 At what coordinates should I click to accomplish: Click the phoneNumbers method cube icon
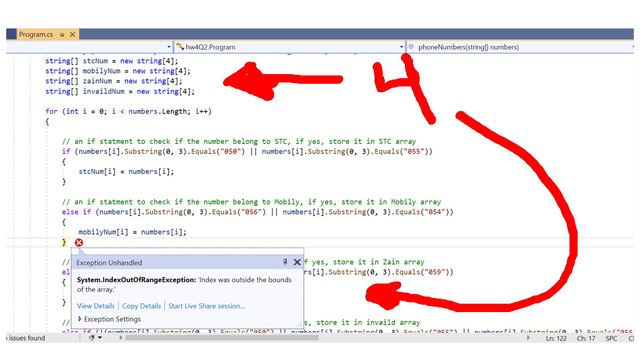tap(411, 47)
